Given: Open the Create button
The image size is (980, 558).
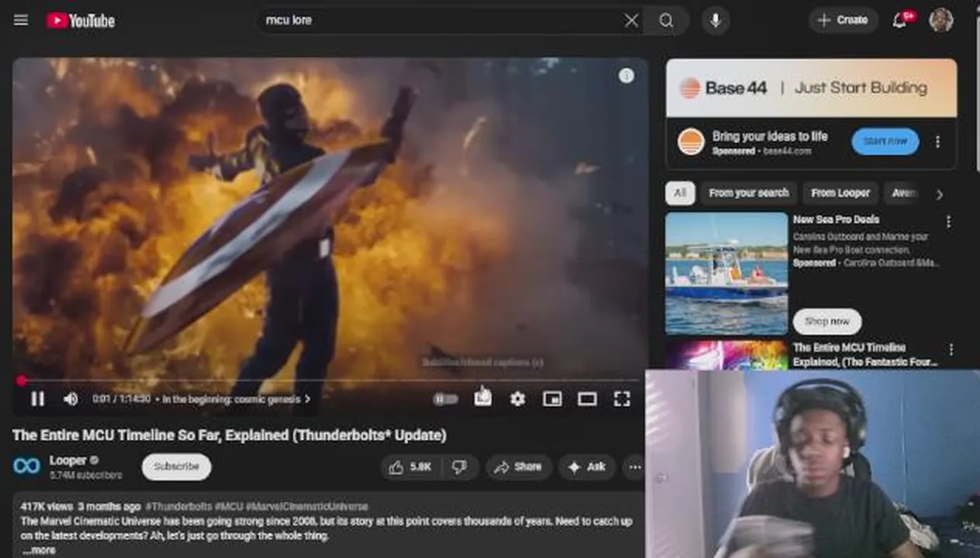Looking at the screenshot, I should point(843,20).
